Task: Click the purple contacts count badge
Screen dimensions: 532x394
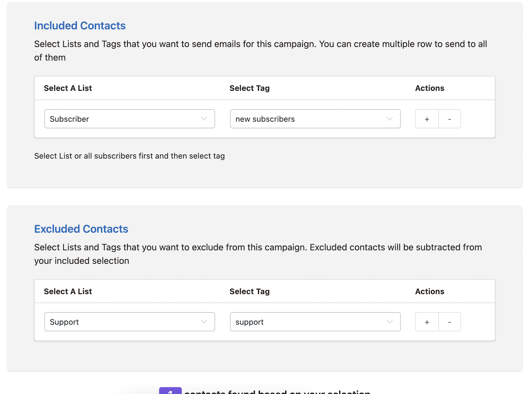Action: [170, 391]
